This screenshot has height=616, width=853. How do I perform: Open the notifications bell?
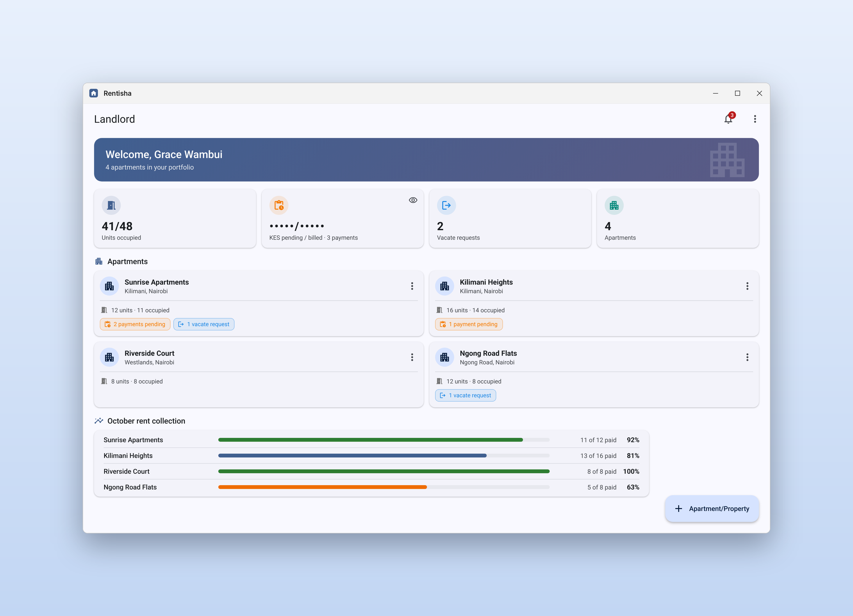pos(728,119)
